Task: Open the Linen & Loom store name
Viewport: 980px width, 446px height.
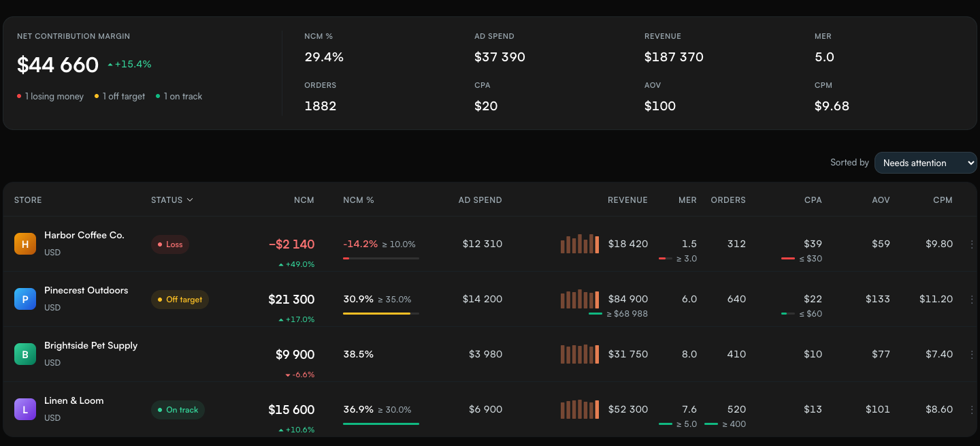Action: (x=74, y=400)
